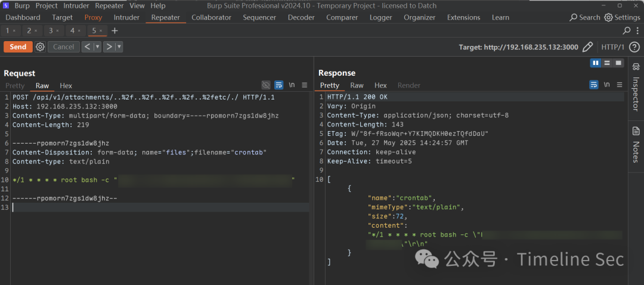Open Request panel hamburger menu
Viewport: 644px width, 285px height.
click(x=304, y=85)
